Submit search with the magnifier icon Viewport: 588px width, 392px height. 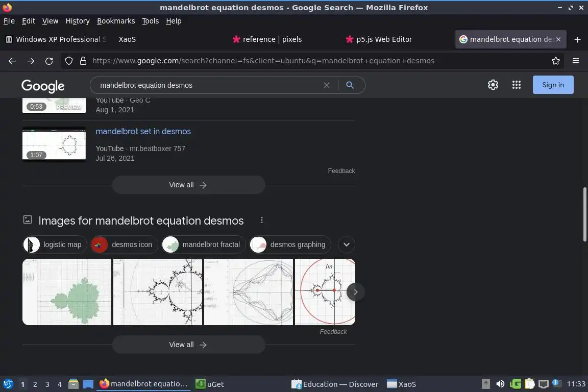[x=350, y=85]
